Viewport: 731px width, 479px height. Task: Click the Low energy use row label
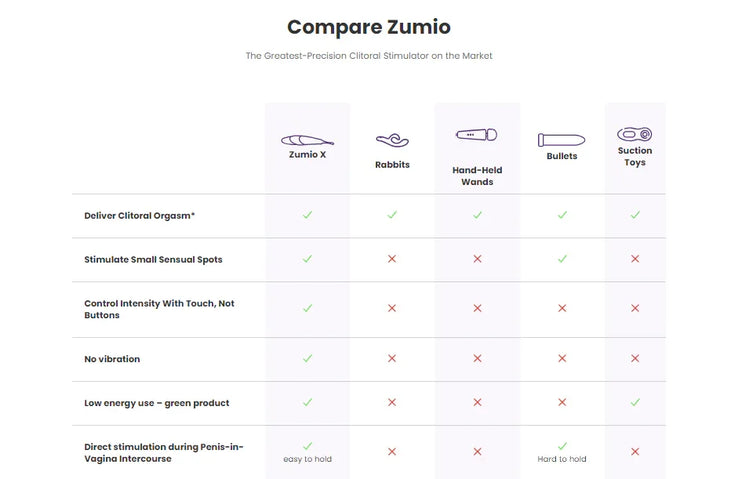click(157, 403)
